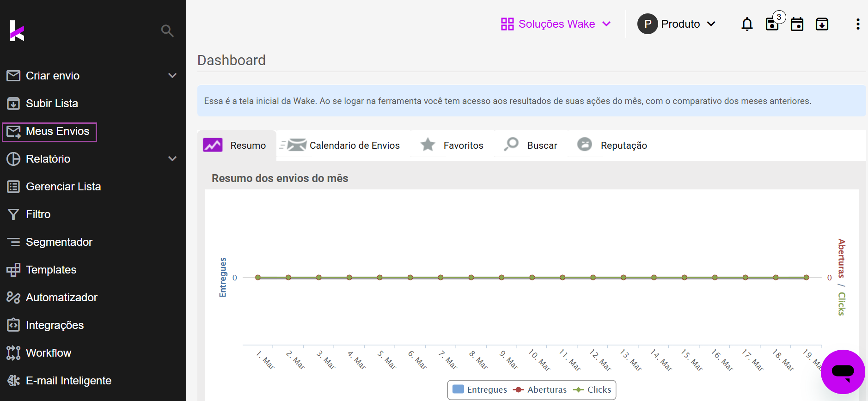Toggle Entregues series in chart legend
Image resolution: width=868 pixels, height=401 pixels.
click(x=480, y=389)
